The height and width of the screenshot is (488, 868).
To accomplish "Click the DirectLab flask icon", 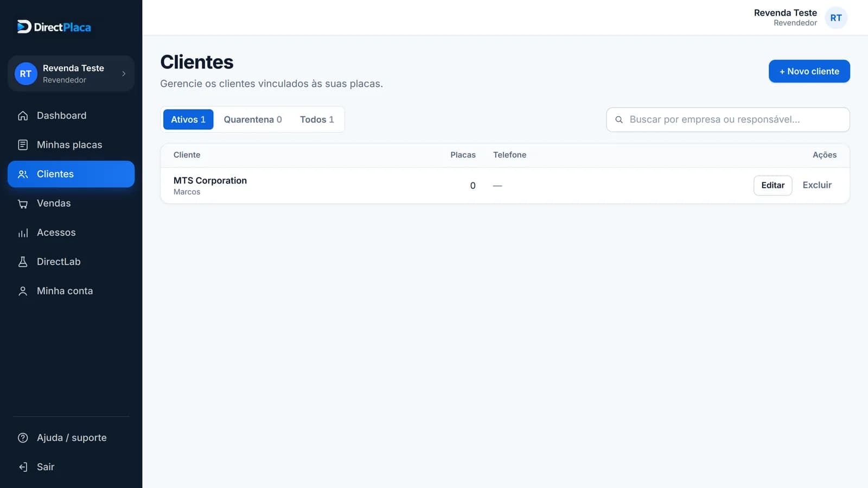I will pyautogui.click(x=23, y=262).
